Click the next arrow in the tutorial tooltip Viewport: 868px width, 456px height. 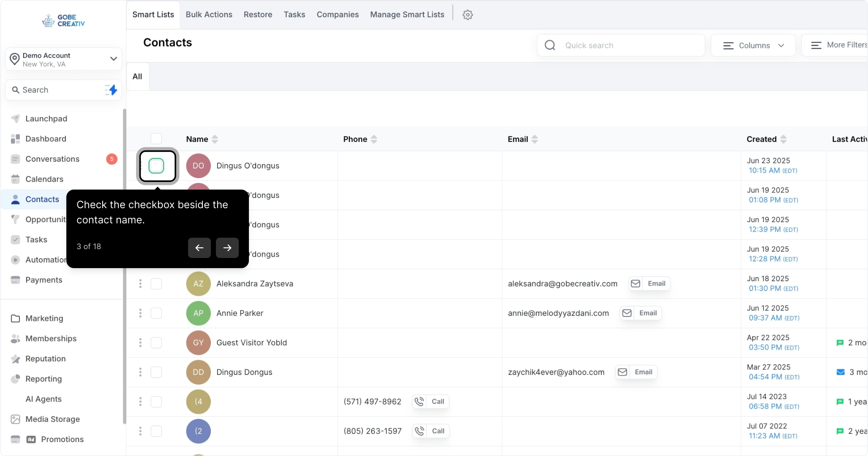(x=227, y=248)
